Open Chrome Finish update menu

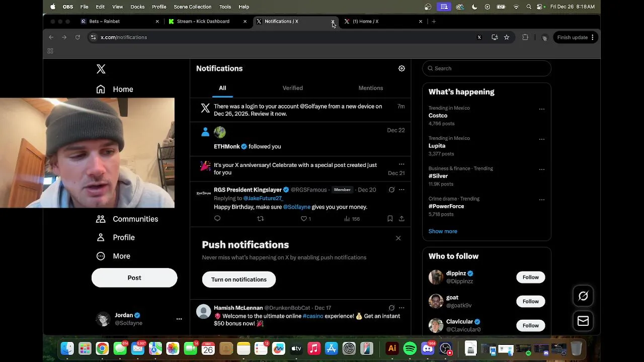(576, 37)
